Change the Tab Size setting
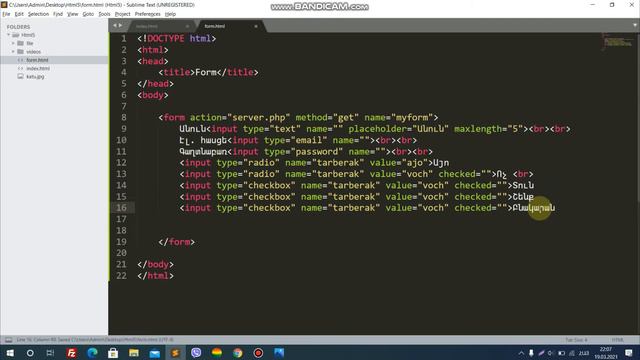This screenshot has width=640, height=360. 576,340
